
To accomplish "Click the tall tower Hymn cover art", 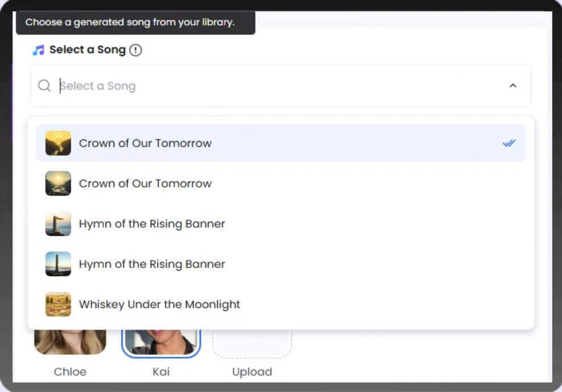I will click(x=58, y=264).
